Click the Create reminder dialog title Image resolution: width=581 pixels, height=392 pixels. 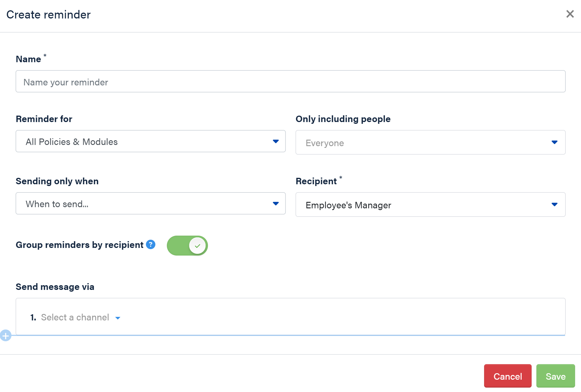[x=48, y=15]
